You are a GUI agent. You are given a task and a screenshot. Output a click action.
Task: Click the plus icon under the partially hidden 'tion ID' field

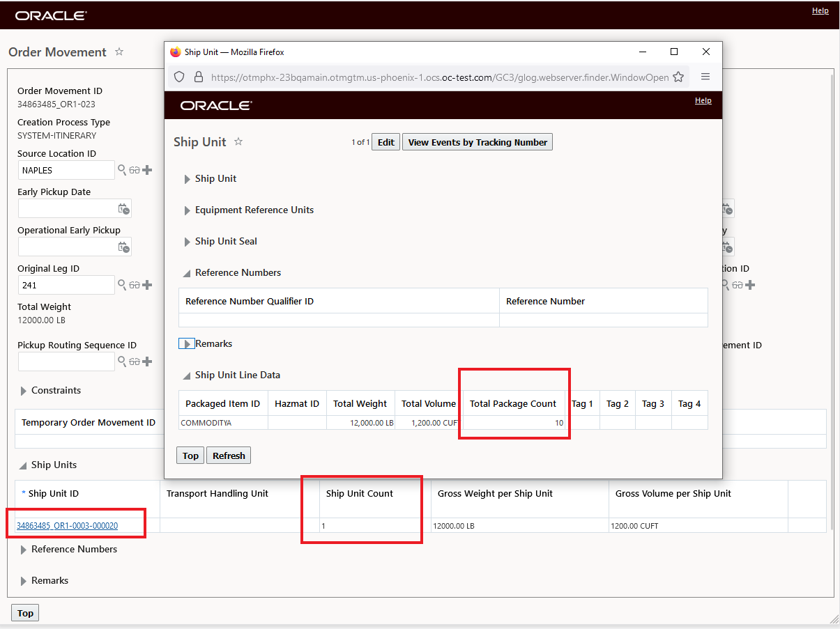click(x=750, y=285)
